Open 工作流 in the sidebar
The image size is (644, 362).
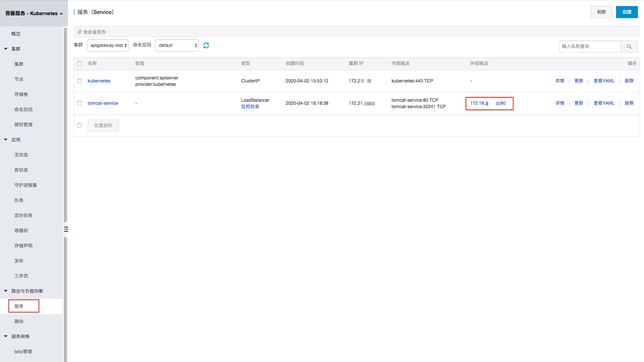click(x=21, y=276)
